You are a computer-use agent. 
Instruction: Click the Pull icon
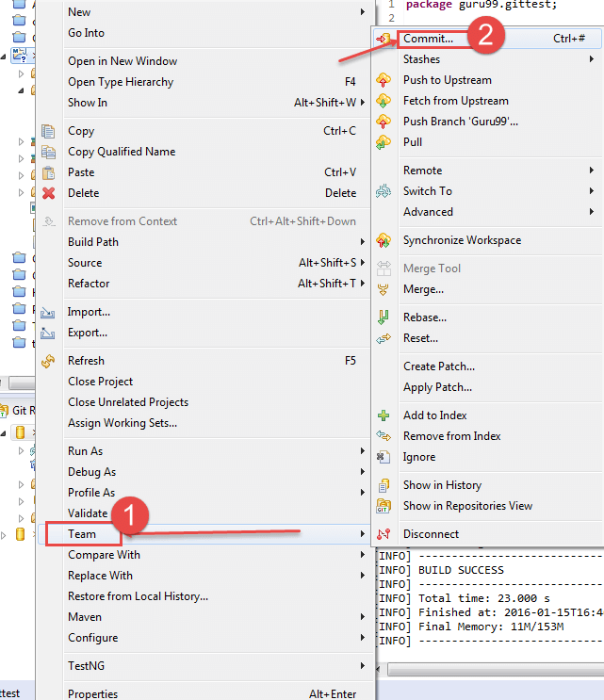click(x=384, y=142)
